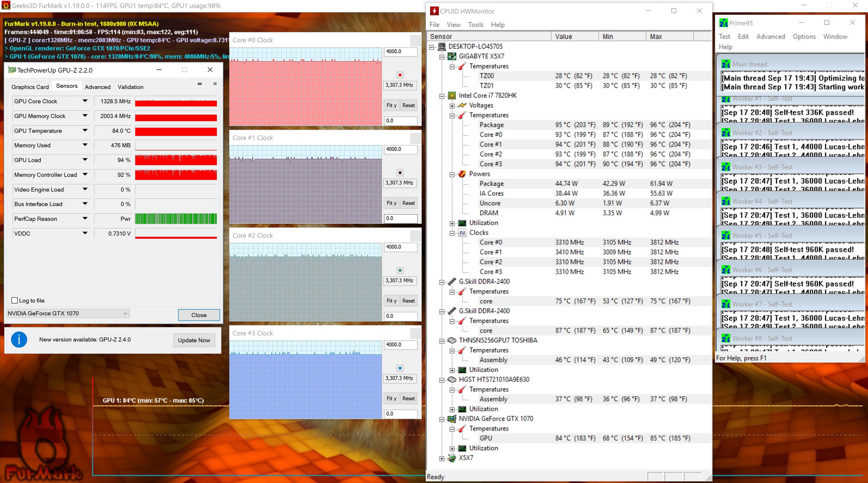The width and height of the screenshot is (868, 483).
Task: Expand the Voltages node in HWMonitor
Action: [x=452, y=106]
